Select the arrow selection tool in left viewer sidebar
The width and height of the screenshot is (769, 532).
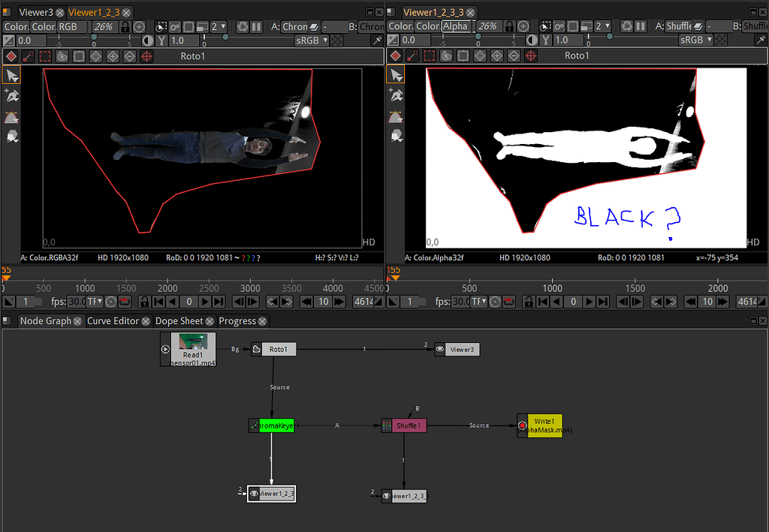[x=11, y=74]
